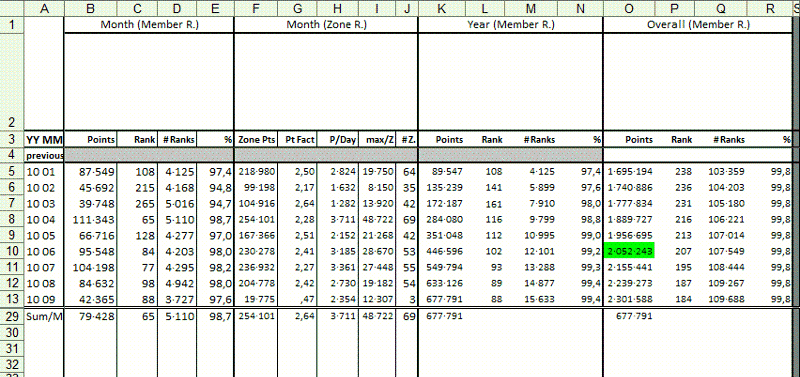Viewport: 800px width, 377px height.
Task: Select cell with value 284·080
Action: coord(442,219)
